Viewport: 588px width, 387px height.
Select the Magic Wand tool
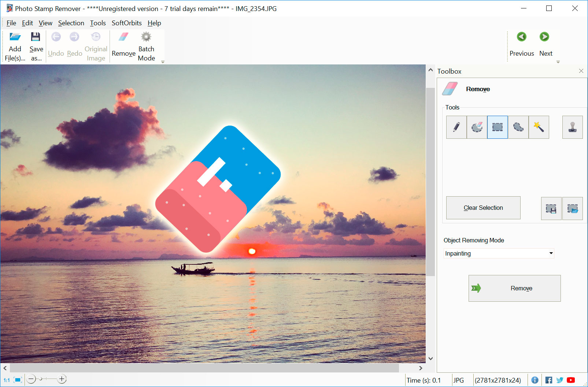coord(539,127)
